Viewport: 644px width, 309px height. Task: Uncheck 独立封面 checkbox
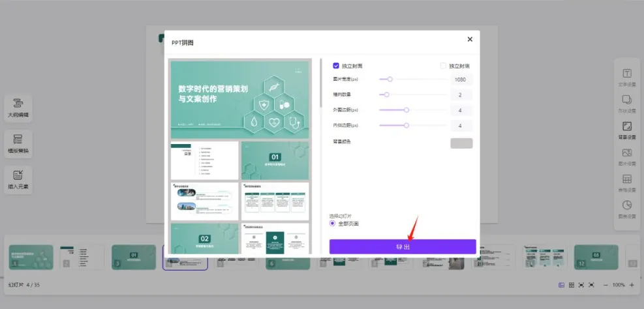(x=336, y=66)
